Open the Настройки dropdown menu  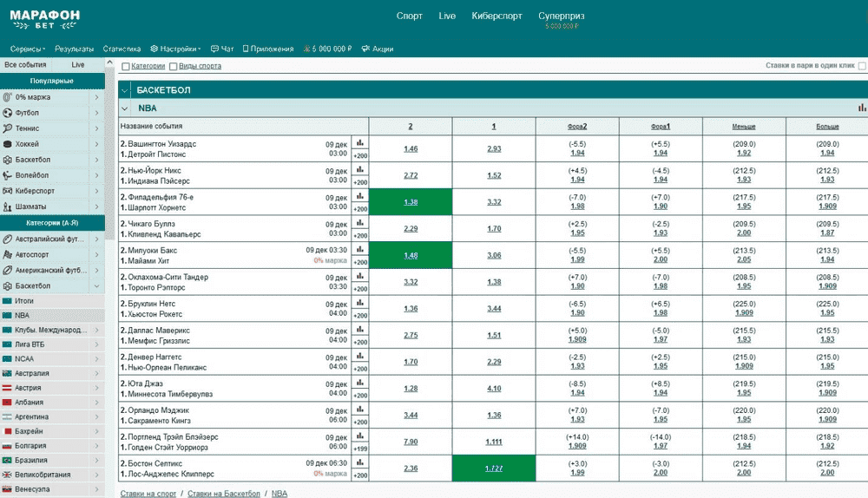click(x=175, y=49)
